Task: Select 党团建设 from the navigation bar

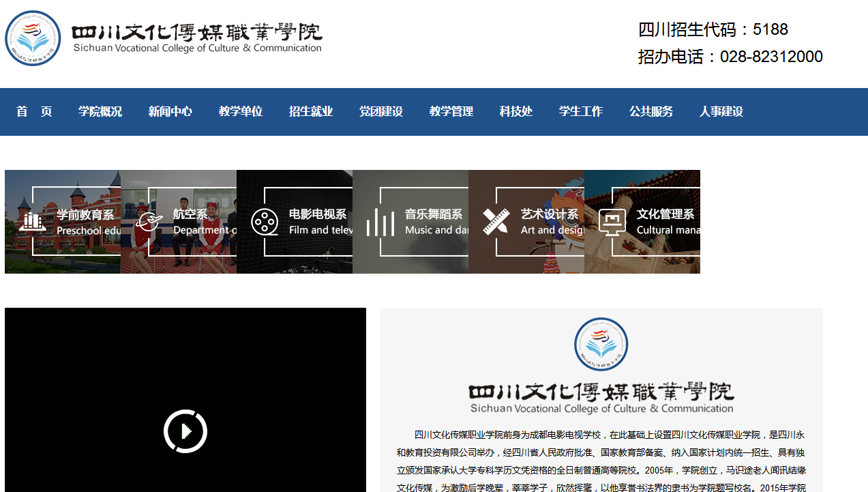Action: (x=381, y=112)
